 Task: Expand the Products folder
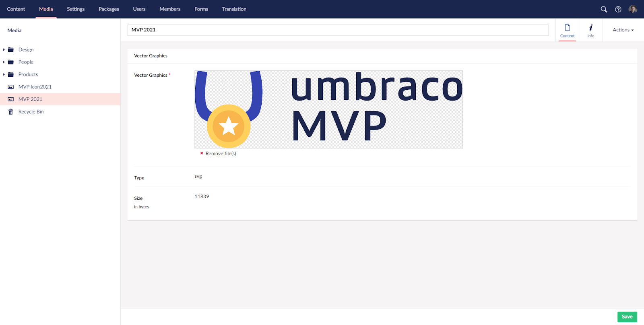[4, 75]
